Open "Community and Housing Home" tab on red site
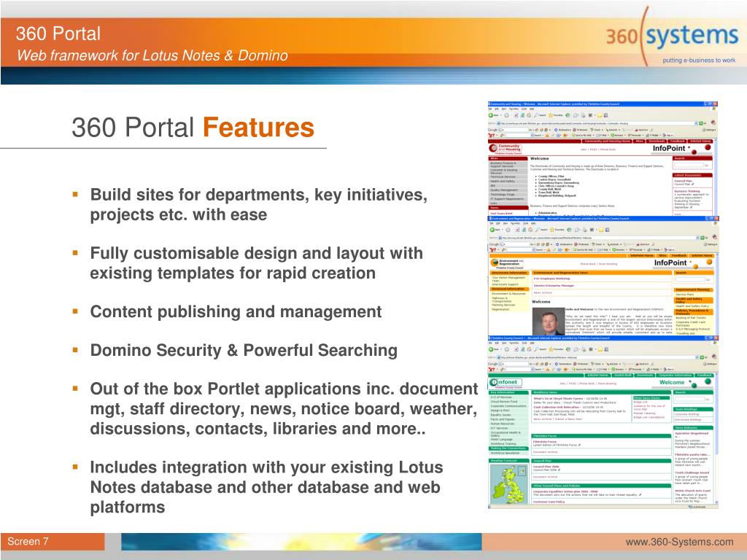Screen dimensions: 747x560 pos(608,141)
